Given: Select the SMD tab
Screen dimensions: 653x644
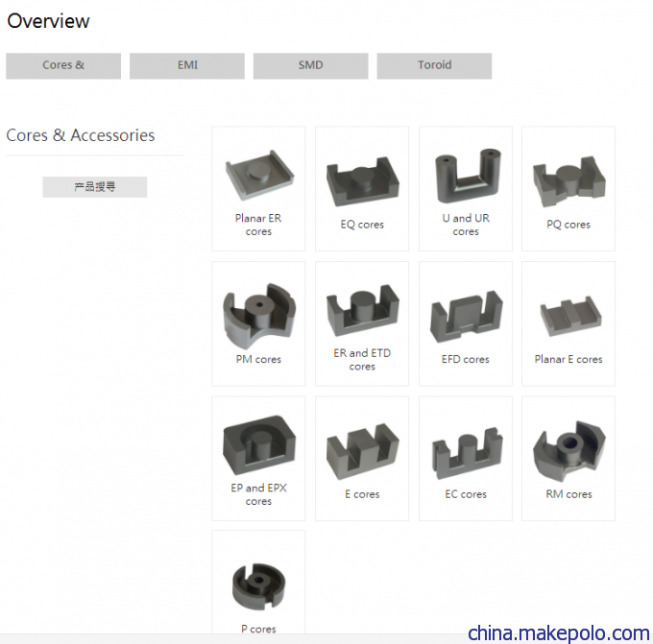Looking at the screenshot, I should [x=311, y=66].
